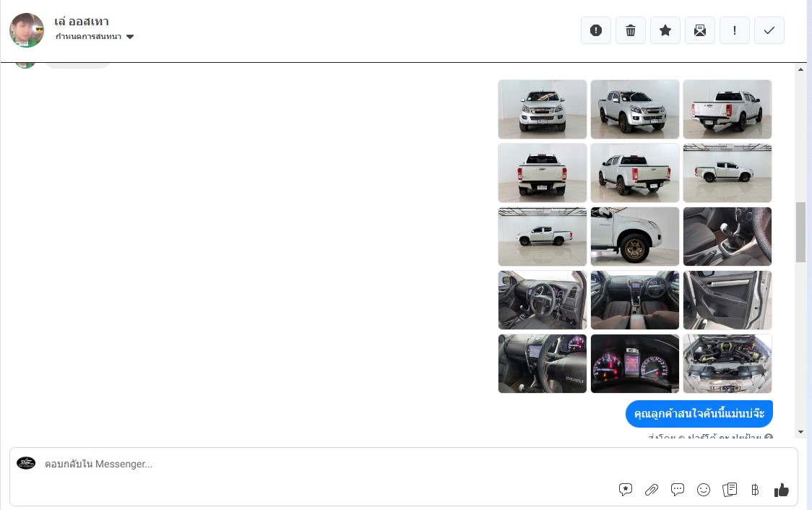Open saved replies star-bubble icon
The width and height of the screenshot is (812, 510).
click(x=626, y=489)
